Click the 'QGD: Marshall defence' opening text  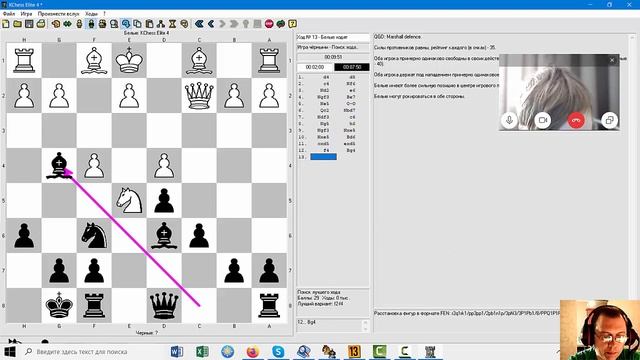tap(398, 37)
